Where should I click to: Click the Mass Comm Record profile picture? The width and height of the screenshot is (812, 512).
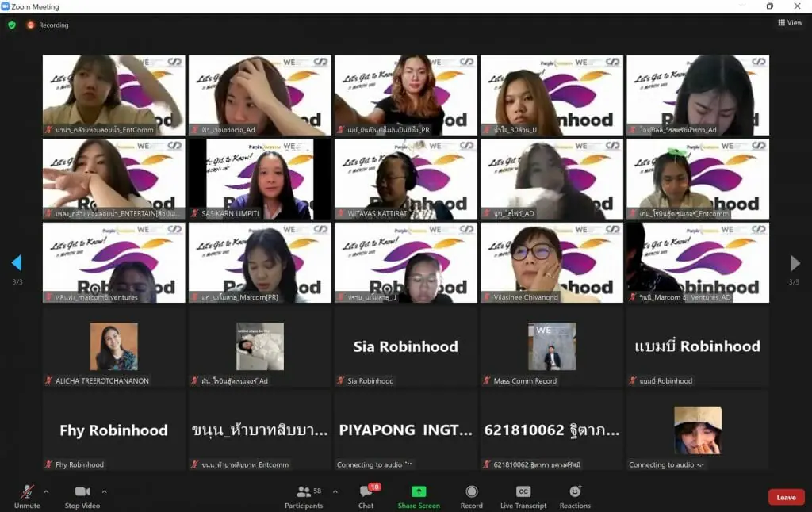[x=552, y=346]
